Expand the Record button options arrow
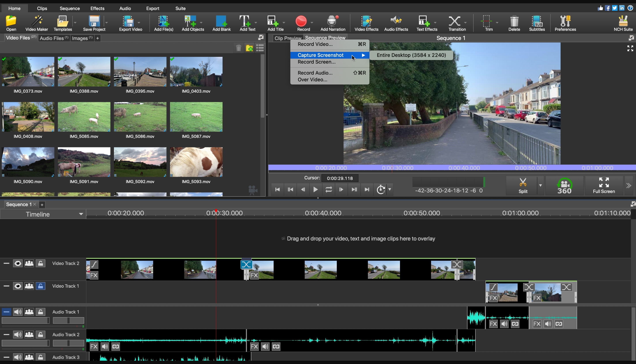 point(312,23)
